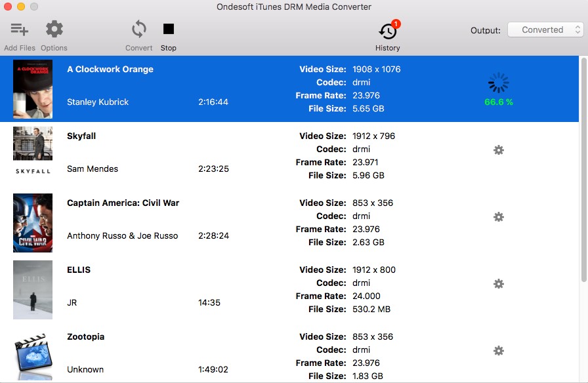Click the Add Files icon
Screen dimensions: 588x383
click(20, 30)
